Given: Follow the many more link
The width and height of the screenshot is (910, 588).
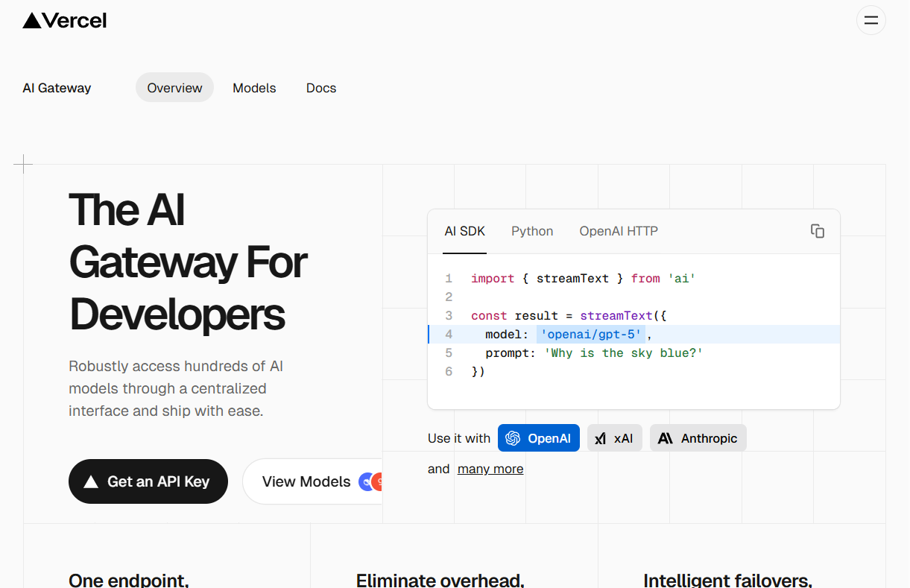Looking at the screenshot, I should pyautogui.click(x=490, y=469).
